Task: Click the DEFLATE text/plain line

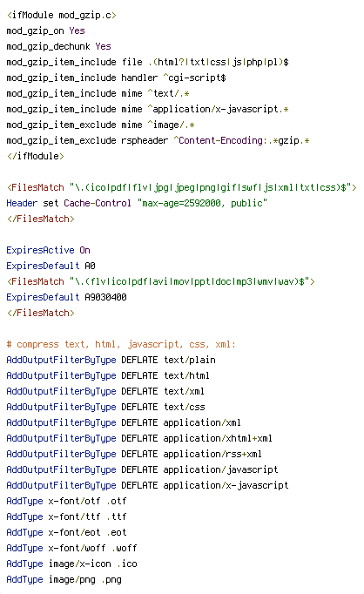Action: 111,360
